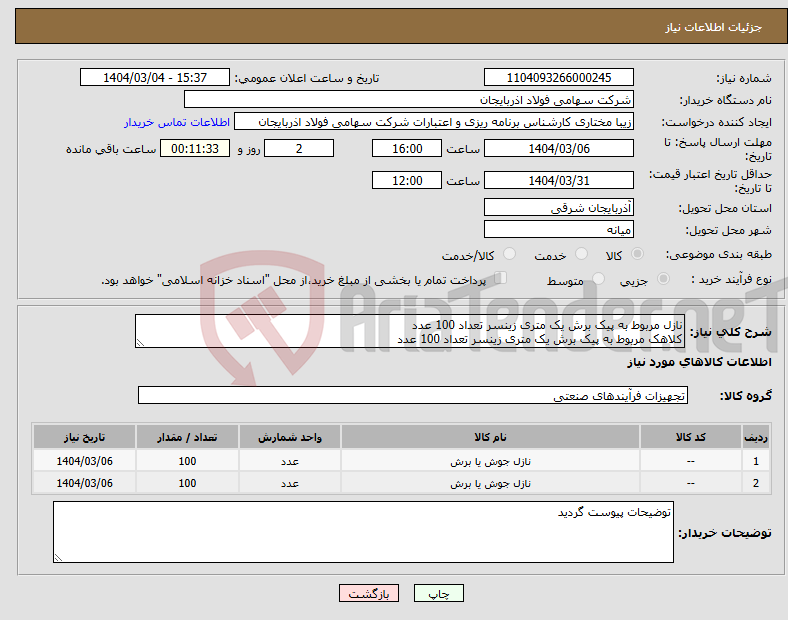Click the need number field 1104093266000245
Image resolution: width=788 pixels, height=620 pixels.
(559, 77)
